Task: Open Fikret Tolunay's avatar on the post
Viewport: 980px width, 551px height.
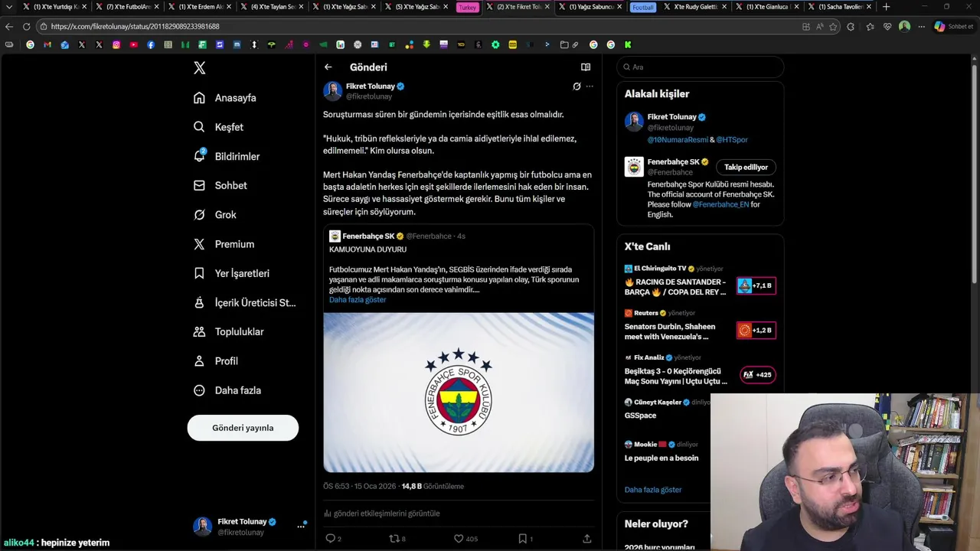Action: click(x=333, y=91)
